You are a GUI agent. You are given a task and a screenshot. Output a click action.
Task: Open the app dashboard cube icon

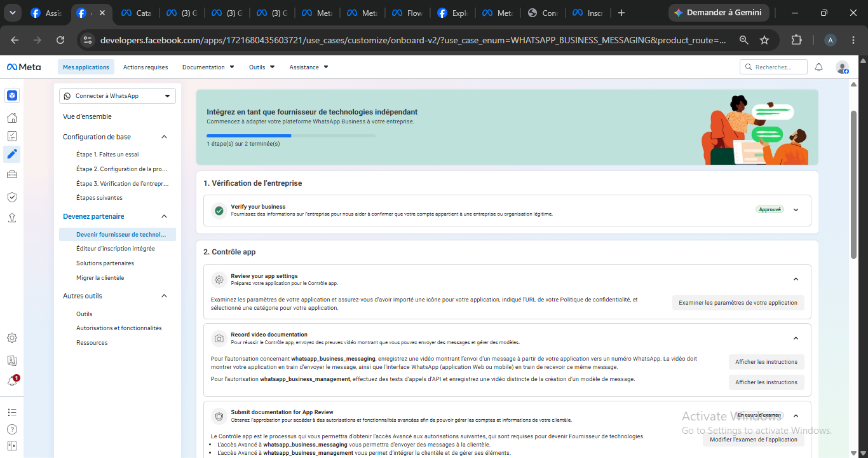coord(12,95)
